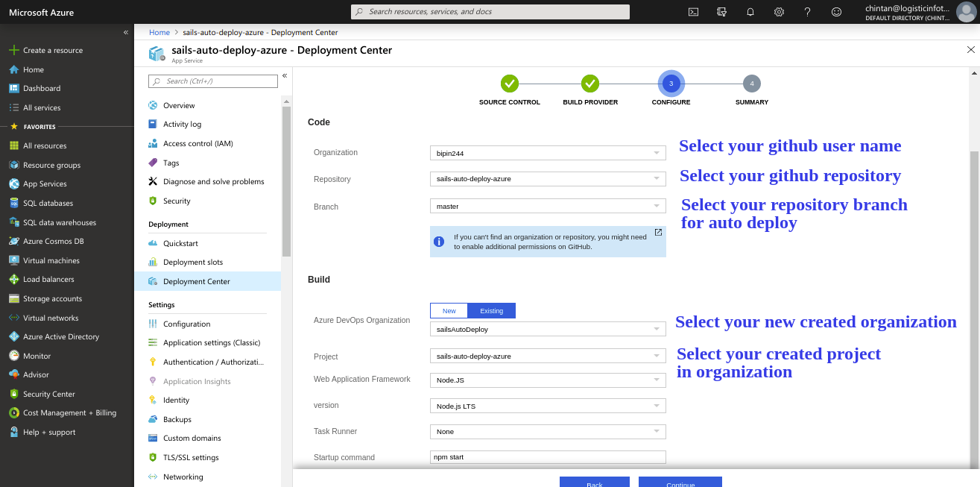980x487 pixels.
Task: Click the Azure Cosmos DB icon
Action: point(13,241)
